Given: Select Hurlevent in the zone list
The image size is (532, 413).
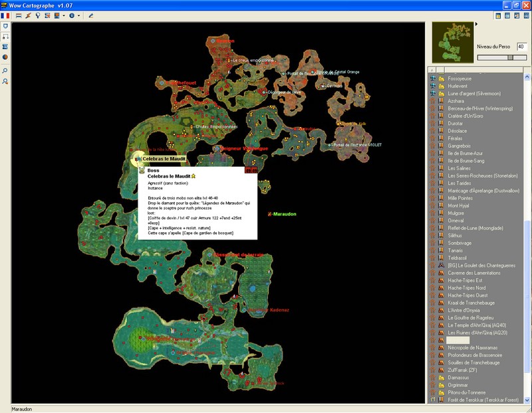Looking at the screenshot, I should (458, 86).
